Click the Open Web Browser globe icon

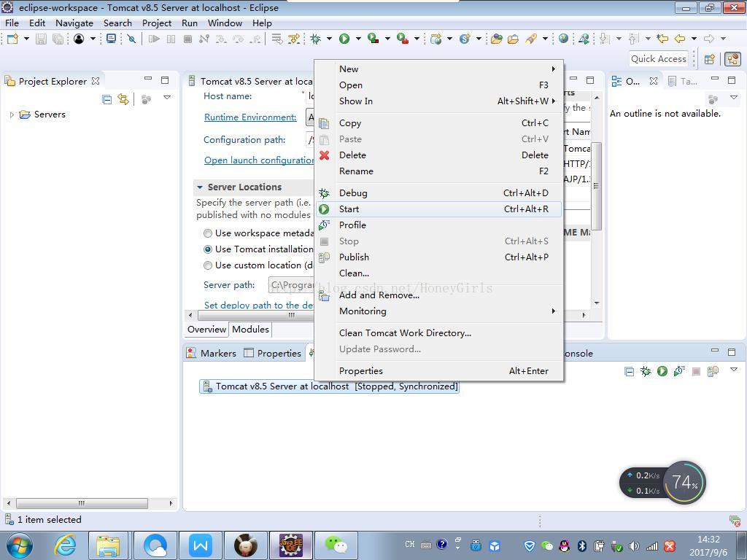[564, 39]
